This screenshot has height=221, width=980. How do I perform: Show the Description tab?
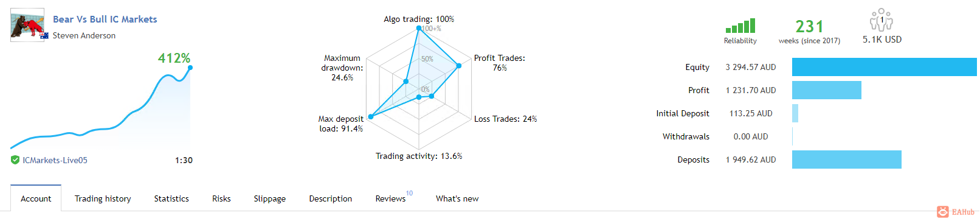pyautogui.click(x=331, y=198)
